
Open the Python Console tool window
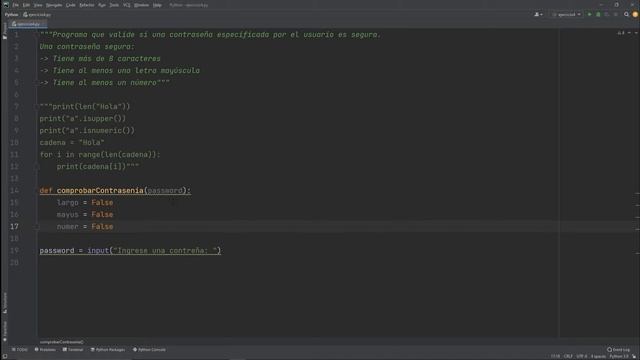[x=149, y=350]
